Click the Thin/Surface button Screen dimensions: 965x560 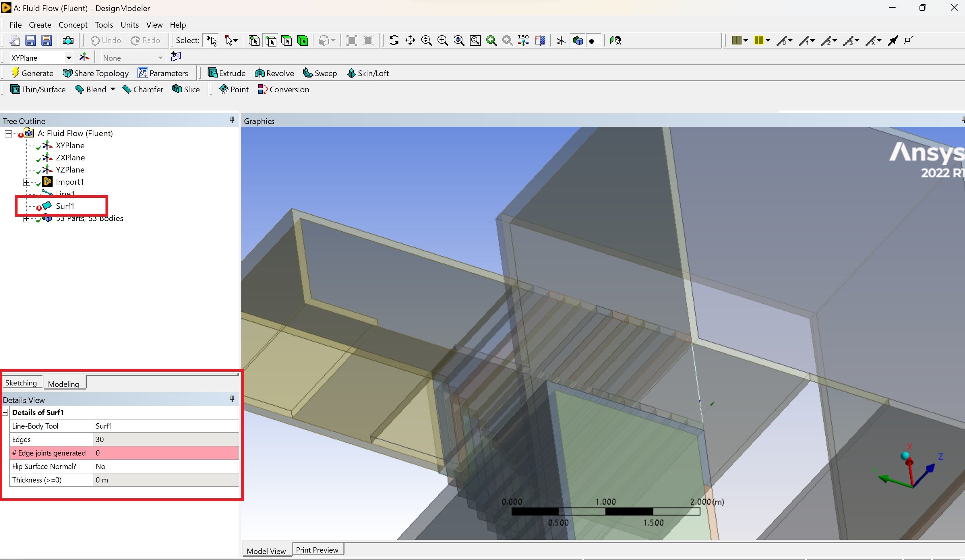pos(37,89)
